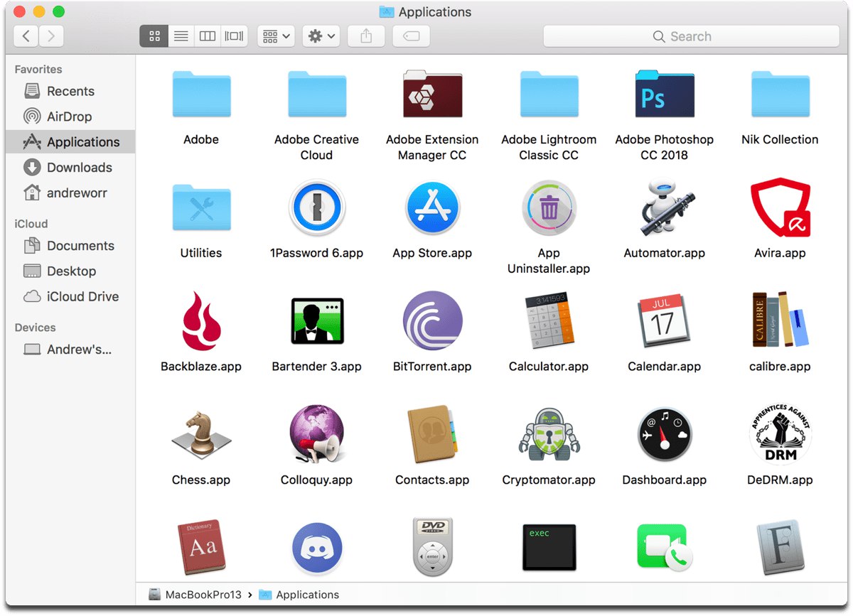The height and width of the screenshot is (616, 853).
Task: Click the Edit Tags toolbar button
Action: [411, 36]
